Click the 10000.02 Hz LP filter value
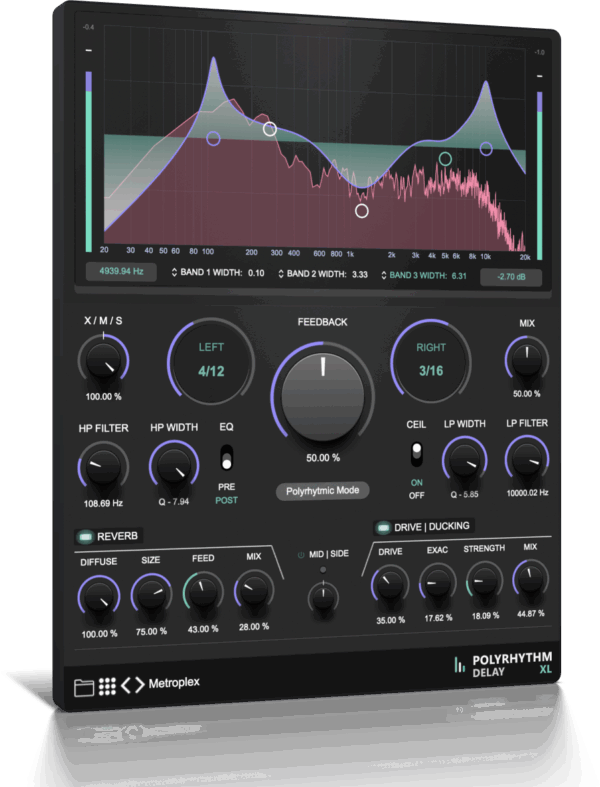This screenshot has width=600, height=787. tap(527, 493)
